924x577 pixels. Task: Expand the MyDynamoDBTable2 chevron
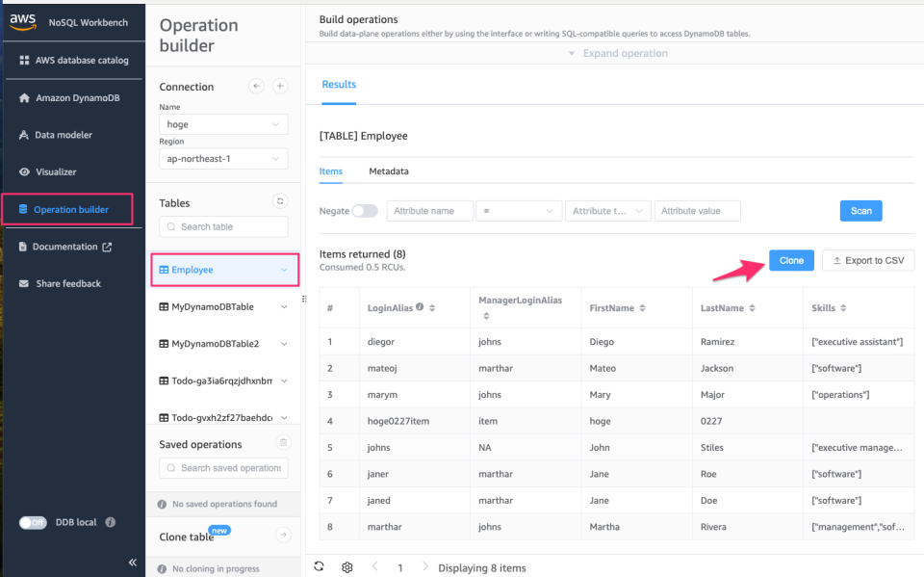click(x=284, y=344)
